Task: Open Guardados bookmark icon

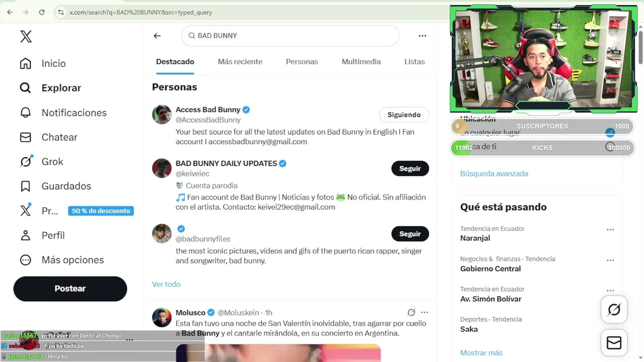Action: click(x=25, y=186)
